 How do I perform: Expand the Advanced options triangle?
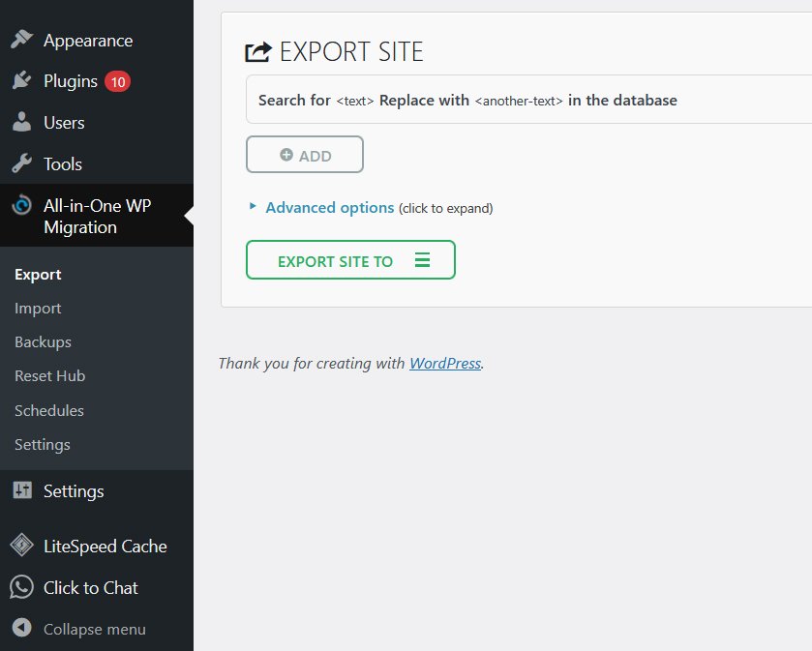[253, 206]
